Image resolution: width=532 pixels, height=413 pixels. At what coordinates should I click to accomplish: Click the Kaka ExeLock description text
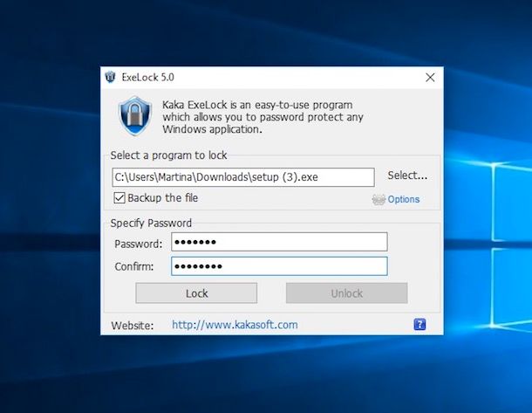tap(263, 117)
